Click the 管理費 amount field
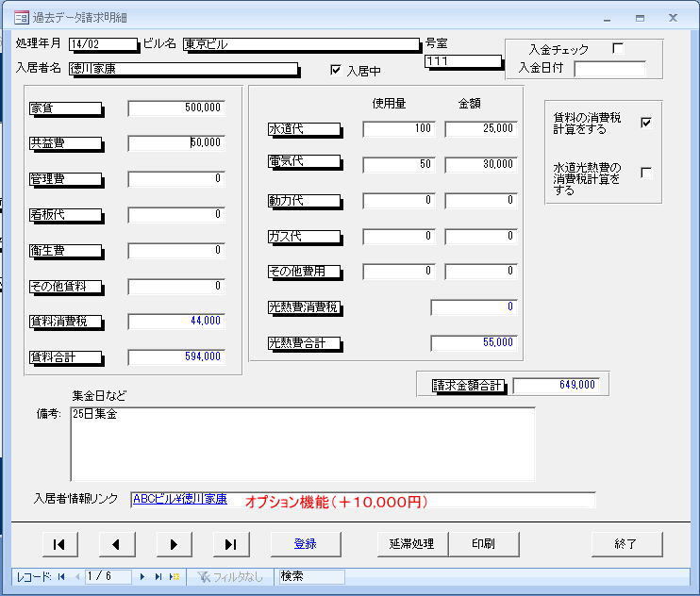Image resolution: width=700 pixels, height=596 pixels. coord(176,179)
